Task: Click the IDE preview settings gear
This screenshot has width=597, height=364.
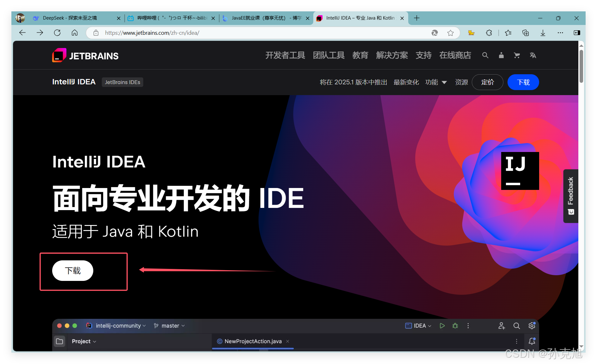Action: (532, 326)
